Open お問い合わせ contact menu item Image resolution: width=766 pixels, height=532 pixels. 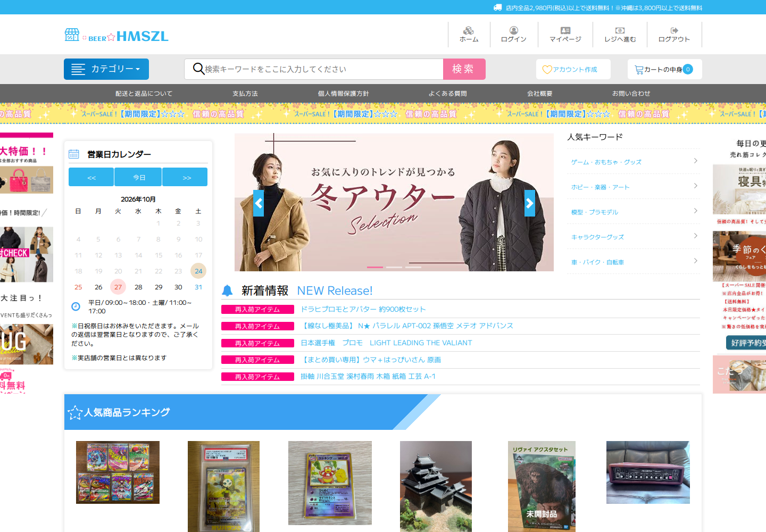tap(631, 94)
